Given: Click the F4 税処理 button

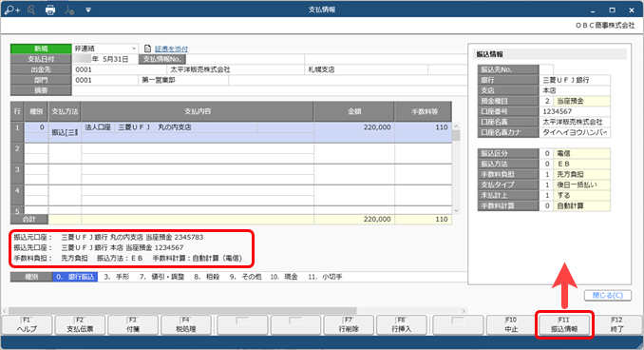Looking at the screenshot, I should click(185, 325).
